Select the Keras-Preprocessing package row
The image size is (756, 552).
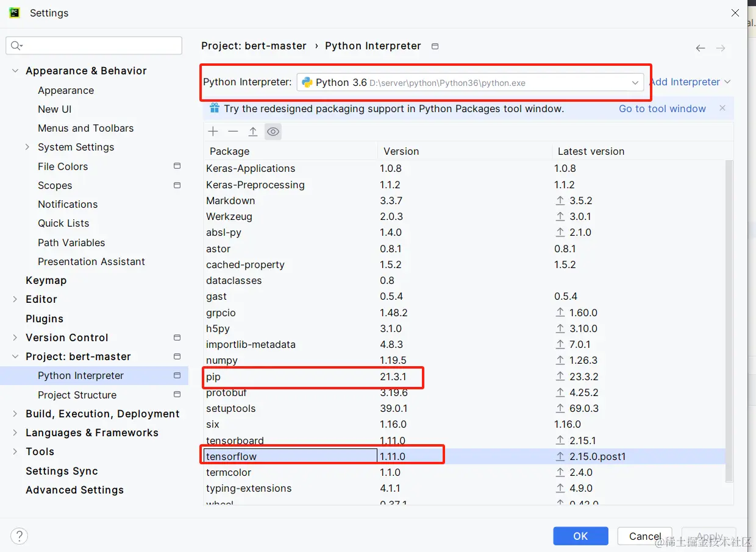pos(465,185)
